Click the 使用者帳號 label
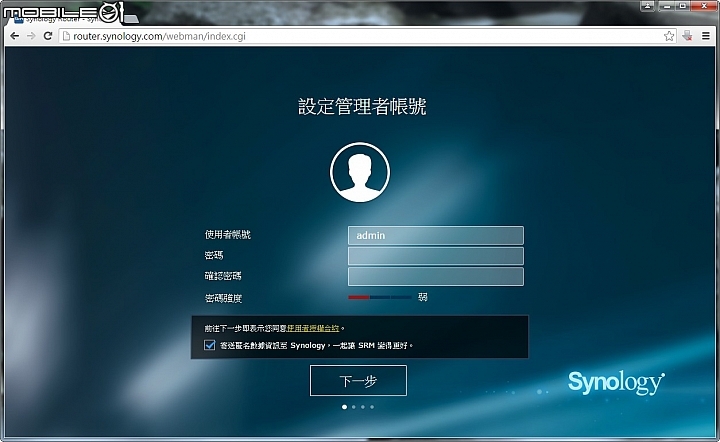The width and height of the screenshot is (720, 442). coord(227,235)
